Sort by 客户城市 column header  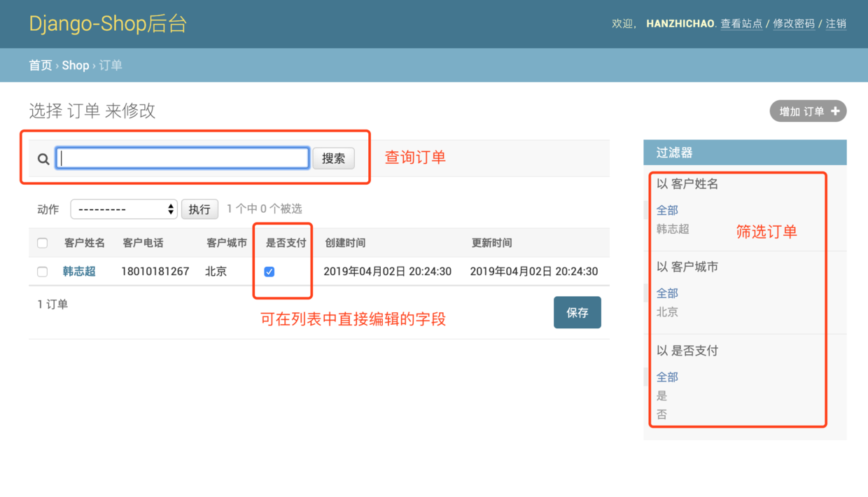(227, 243)
